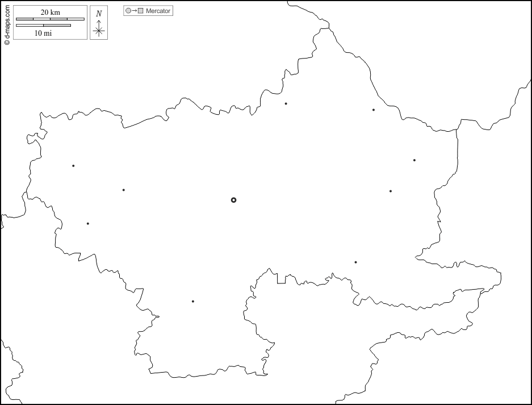Screen dimensions: 532x405
Task: Click the square icon in projection label
Action: [x=140, y=11]
